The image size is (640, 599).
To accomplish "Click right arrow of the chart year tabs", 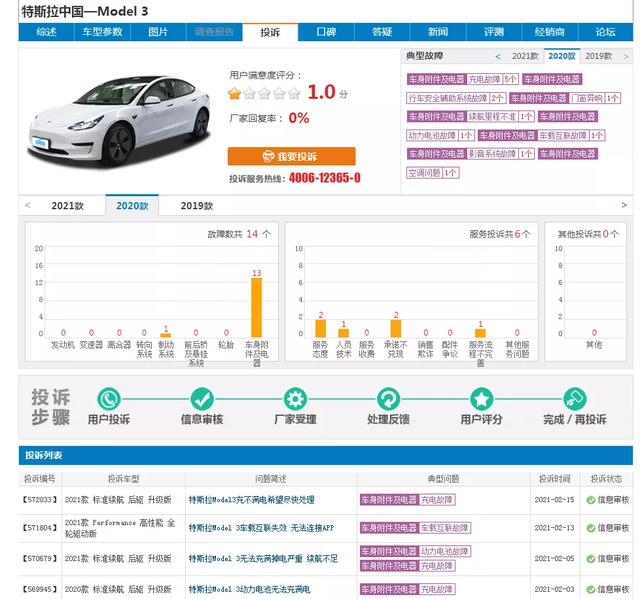I will coord(624,205).
